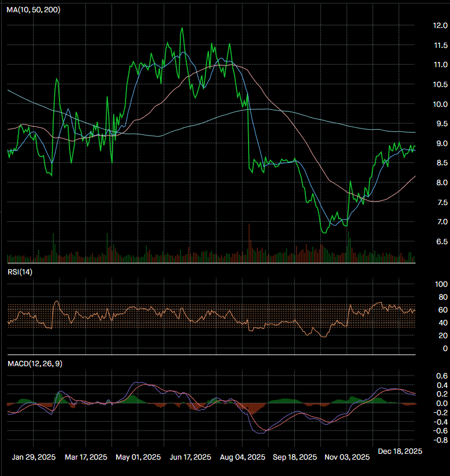Click the MACD -0.8 axis label
Screen dimensions: 450x476
pos(441,440)
